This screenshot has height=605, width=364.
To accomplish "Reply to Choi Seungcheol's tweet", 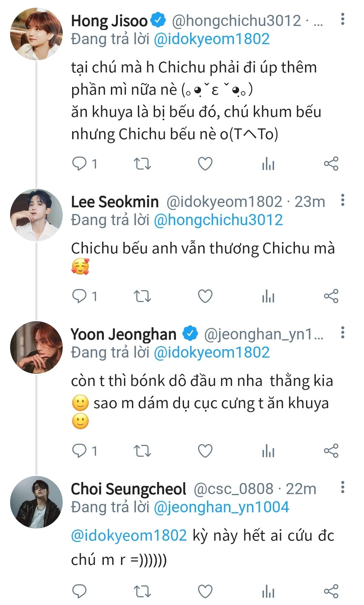I will point(80,592).
